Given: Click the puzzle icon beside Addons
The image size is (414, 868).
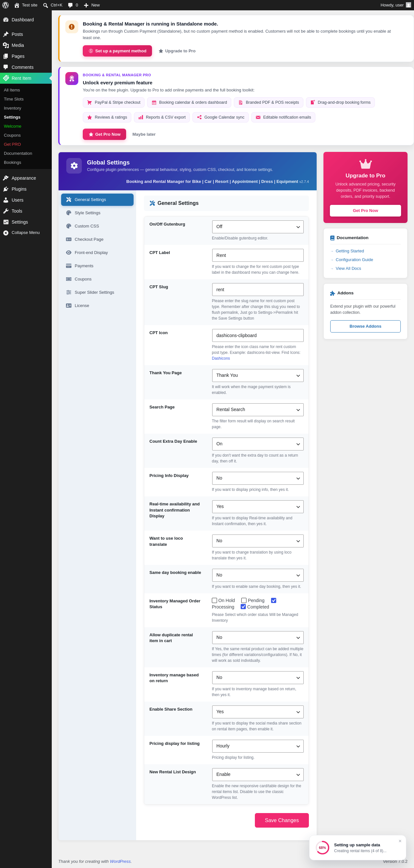Looking at the screenshot, I should (332, 293).
